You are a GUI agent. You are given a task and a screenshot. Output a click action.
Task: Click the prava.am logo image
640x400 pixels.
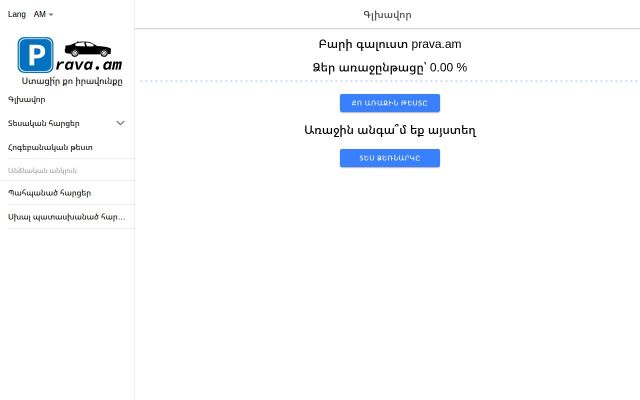[x=70, y=55]
